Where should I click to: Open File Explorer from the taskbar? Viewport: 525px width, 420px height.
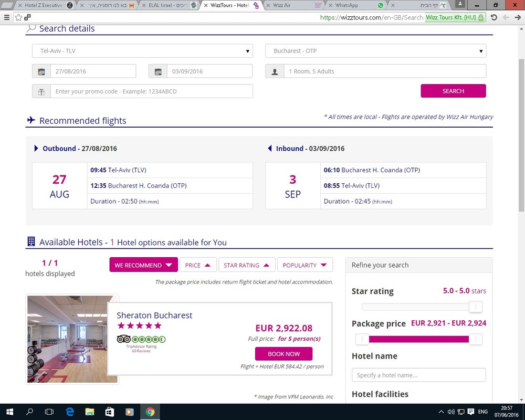[90, 412]
